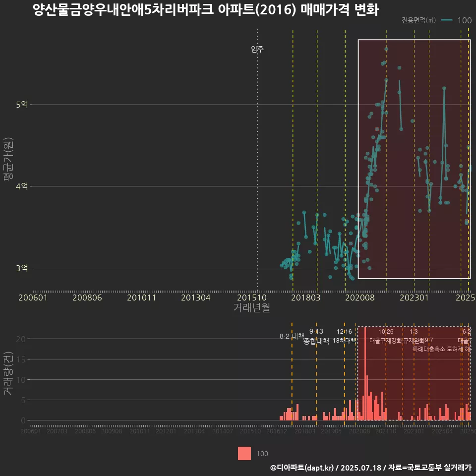Click the highest teal data point in the price chart
Viewport: 476px width, 476px height.
[386, 49]
